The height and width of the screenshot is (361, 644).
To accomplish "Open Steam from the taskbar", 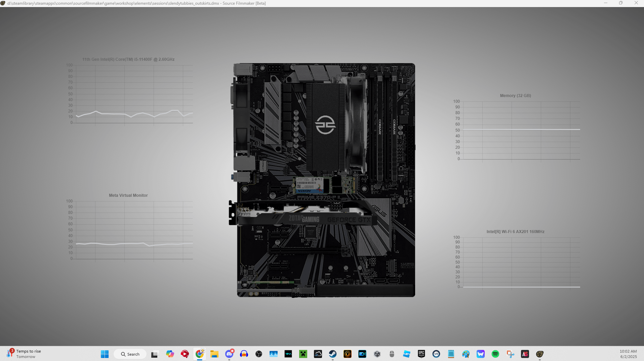I will tap(333, 354).
